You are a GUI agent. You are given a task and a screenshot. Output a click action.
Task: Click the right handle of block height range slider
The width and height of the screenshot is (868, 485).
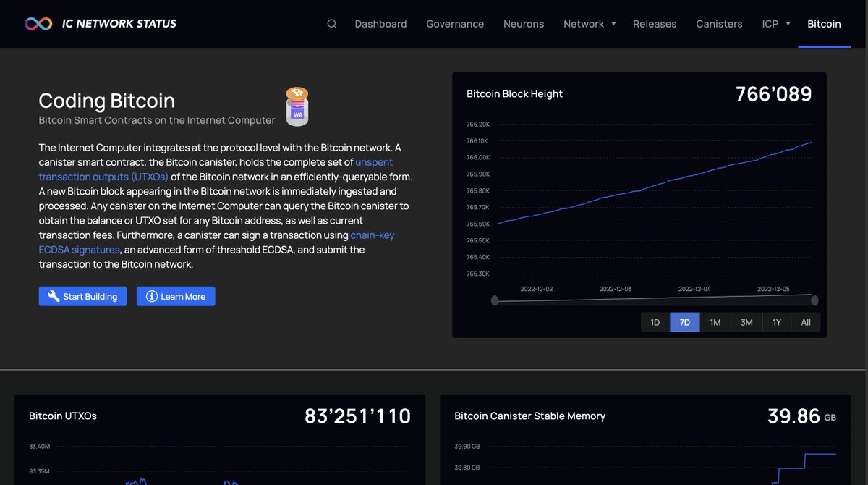click(814, 300)
